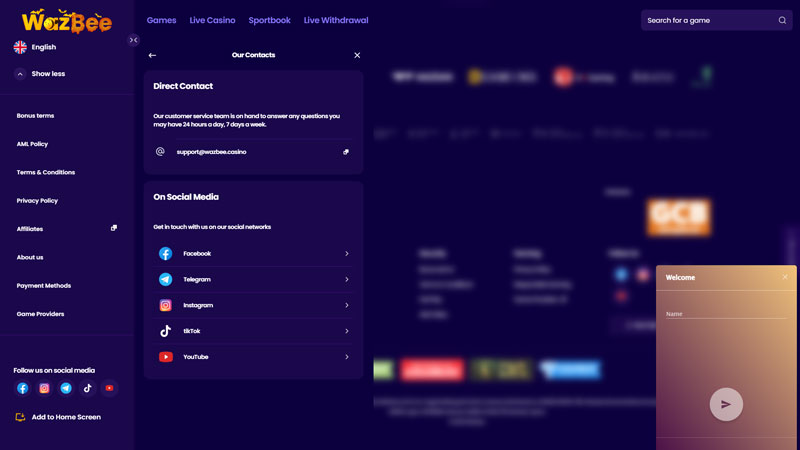Click the @ email icon
This screenshot has height=450, width=800.
click(160, 152)
